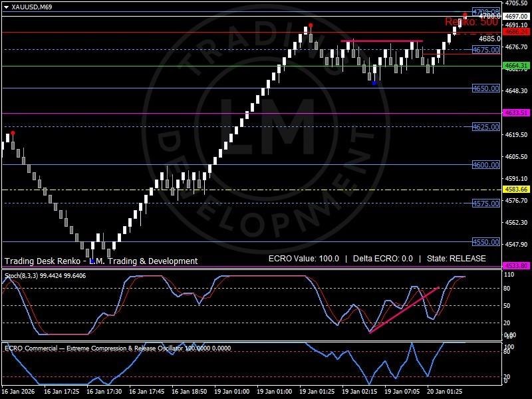
Task: Click the blue dot marker below the swing low
Action: 374,83
